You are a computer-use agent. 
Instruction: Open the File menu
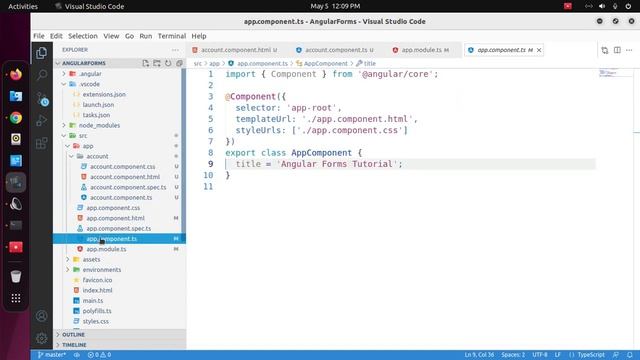[39, 36]
